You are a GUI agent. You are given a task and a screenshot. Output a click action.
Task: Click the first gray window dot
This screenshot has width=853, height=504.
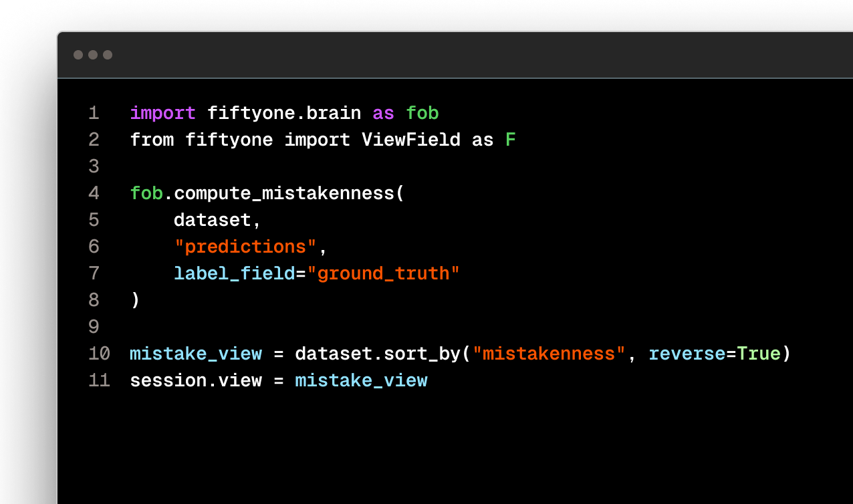tap(78, 55)
